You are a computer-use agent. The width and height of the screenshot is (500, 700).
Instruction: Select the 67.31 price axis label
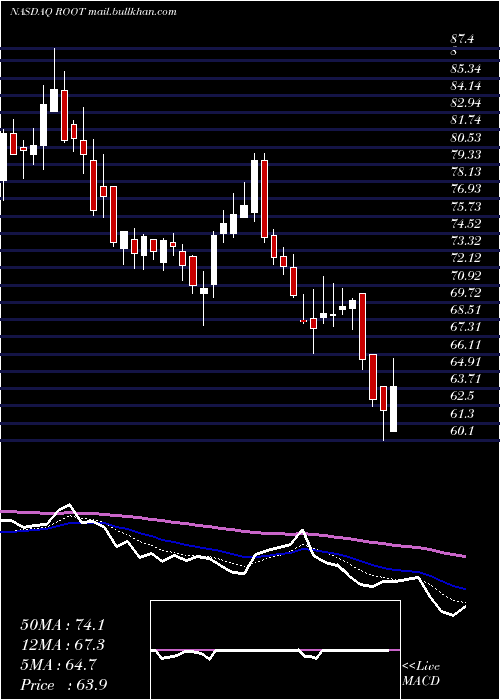[466, 327]
